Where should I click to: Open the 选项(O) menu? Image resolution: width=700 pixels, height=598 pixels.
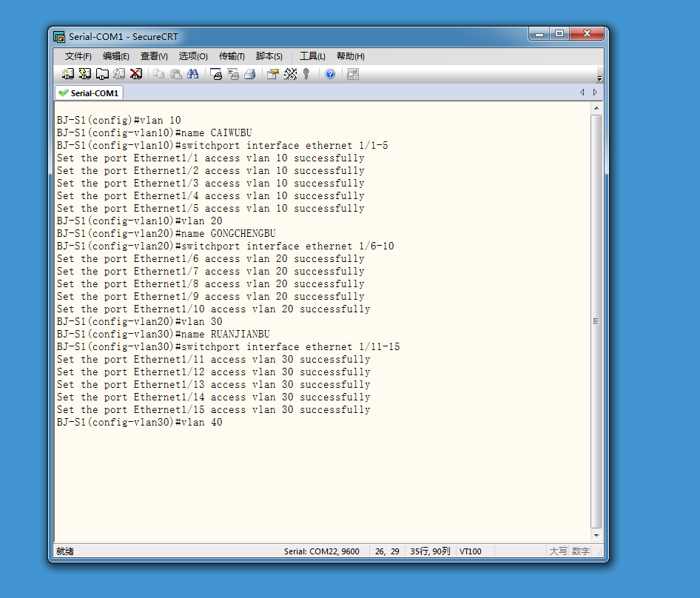tap(193, 56)
